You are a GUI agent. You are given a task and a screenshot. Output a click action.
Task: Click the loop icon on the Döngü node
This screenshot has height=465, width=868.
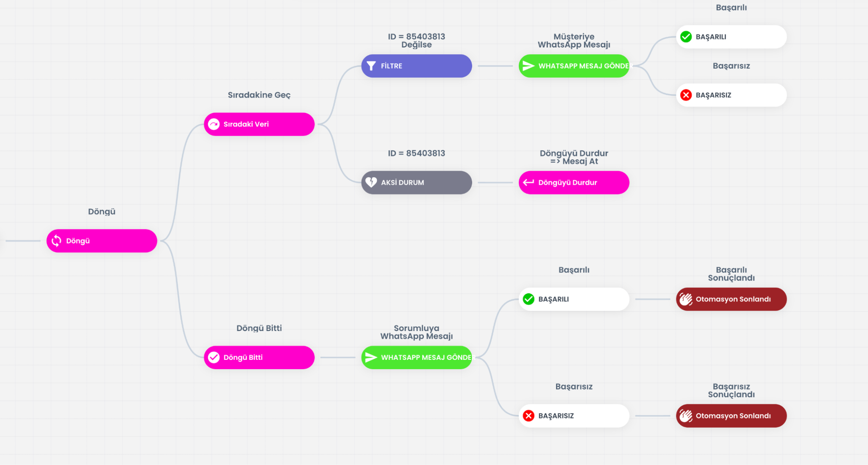click(56, 241)
